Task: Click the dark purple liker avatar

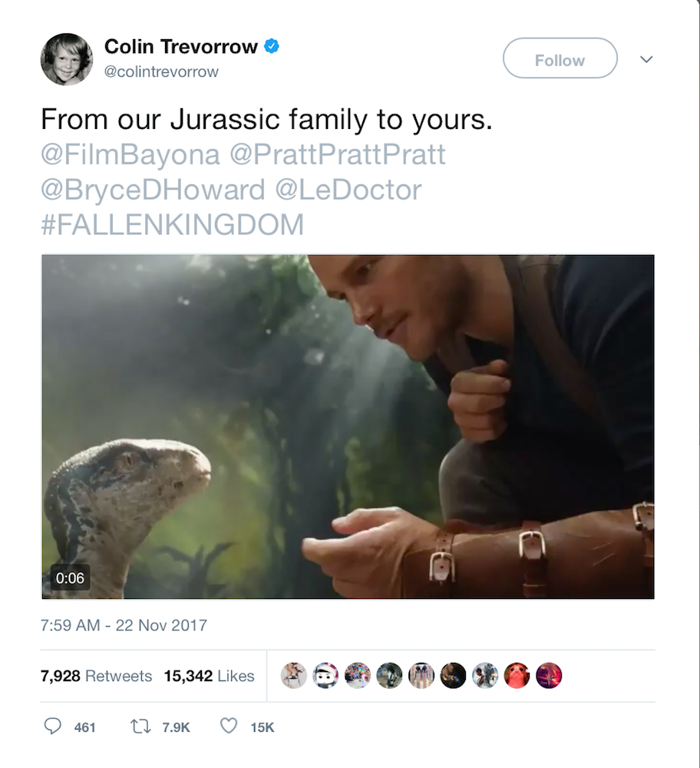Action: (x=549, y=675)
